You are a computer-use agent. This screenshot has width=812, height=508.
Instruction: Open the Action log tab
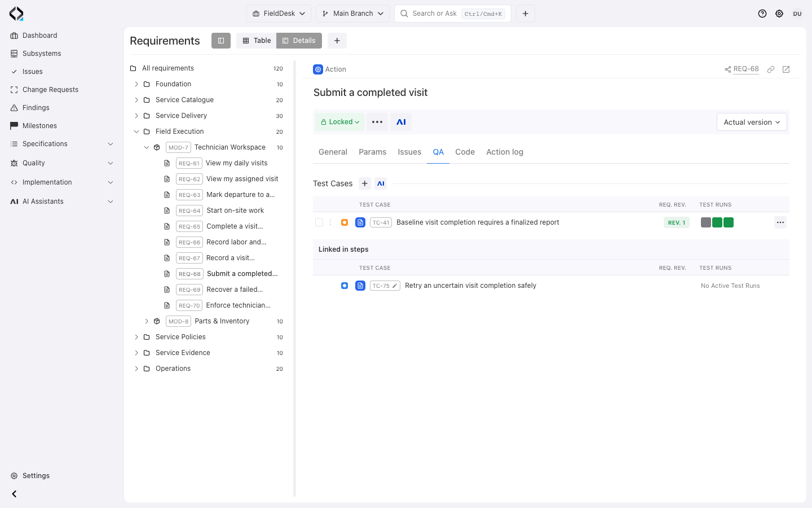click(x=505, y=152)
